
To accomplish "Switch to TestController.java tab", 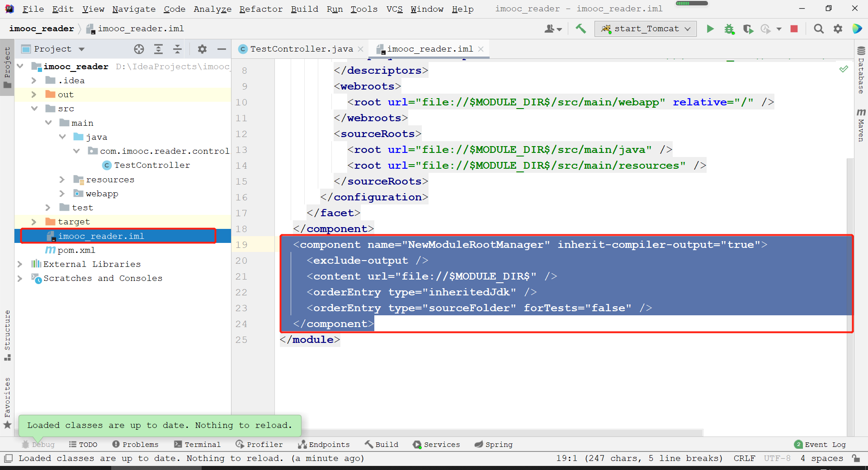I will [x=302, y=49].
